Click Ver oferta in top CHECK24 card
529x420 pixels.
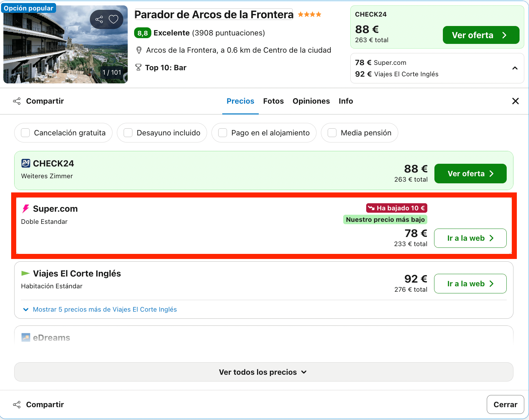tap(481, 35)
